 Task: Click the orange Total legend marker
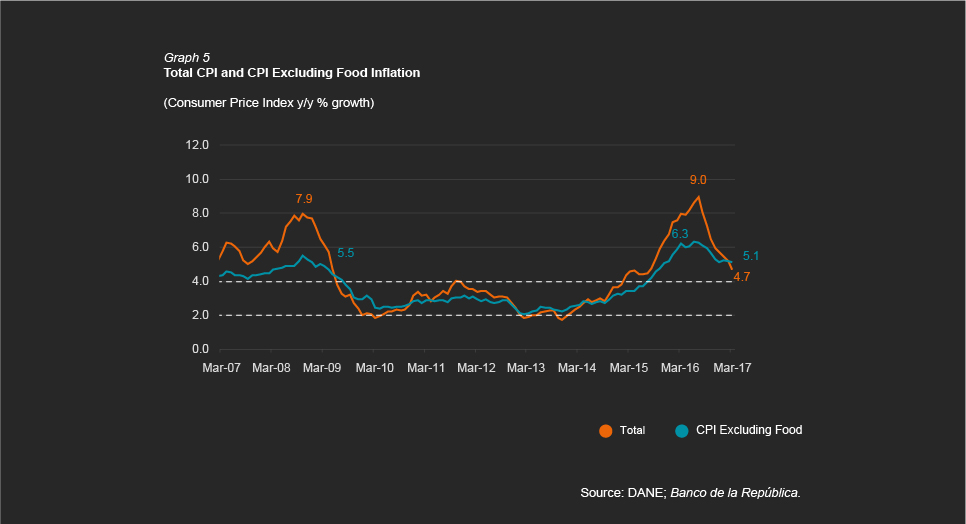(605, 431)
